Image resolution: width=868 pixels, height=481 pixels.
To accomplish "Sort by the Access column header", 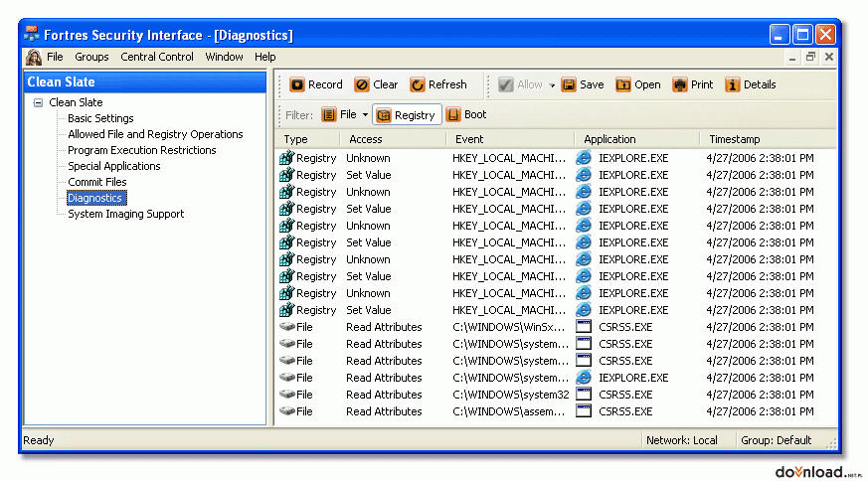I will coord(393,139).
